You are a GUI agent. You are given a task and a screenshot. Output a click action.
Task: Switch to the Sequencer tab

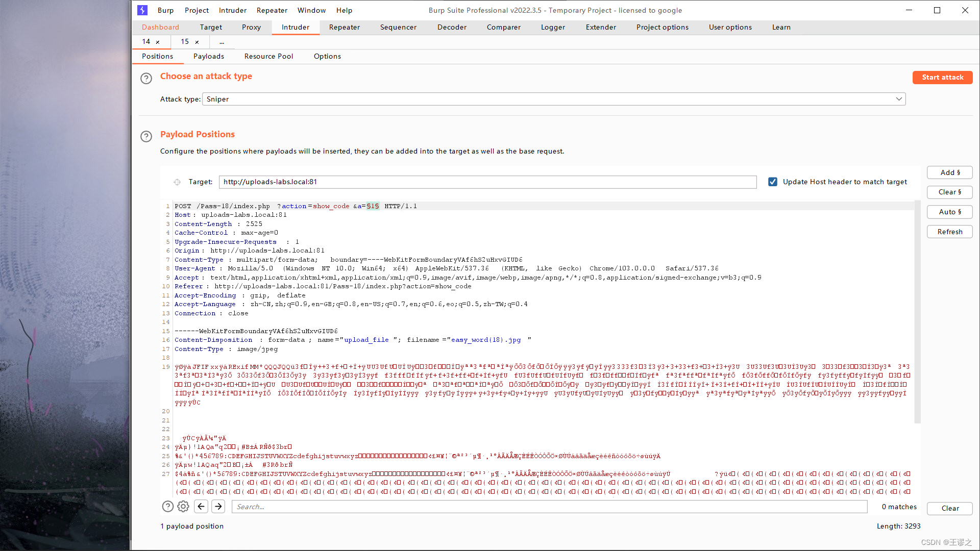click(398, 28)
